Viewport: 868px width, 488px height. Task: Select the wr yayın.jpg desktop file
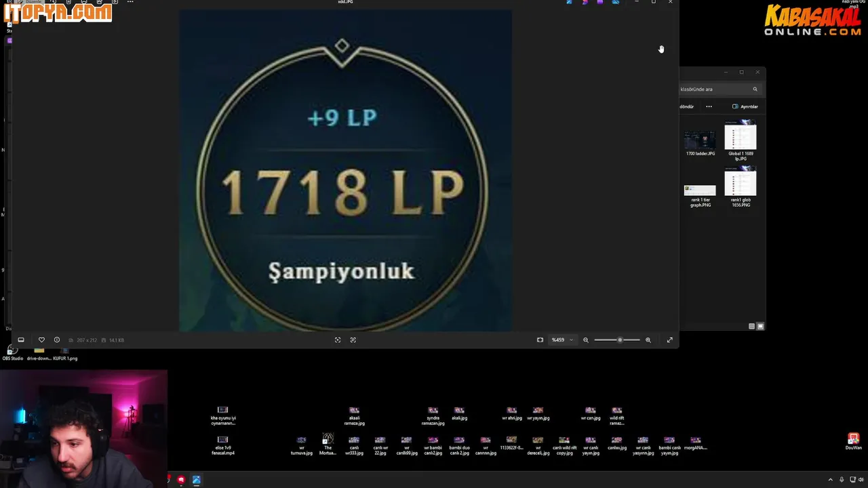tap(538, 413)
